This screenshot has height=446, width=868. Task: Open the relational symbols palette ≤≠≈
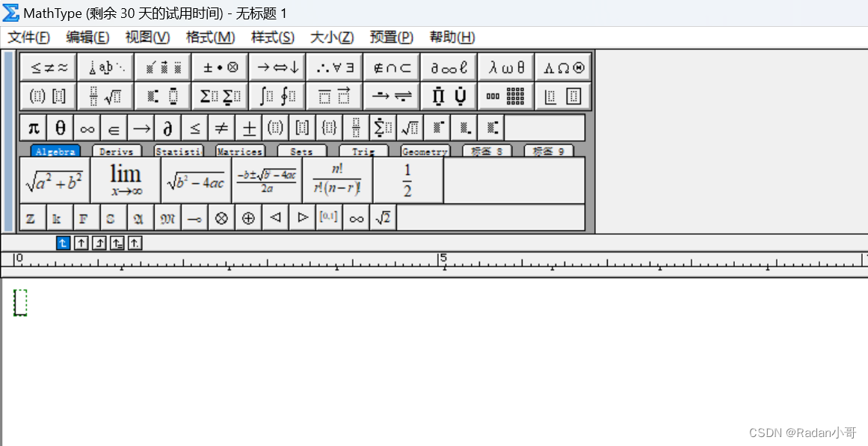click(x=49, y=67)
